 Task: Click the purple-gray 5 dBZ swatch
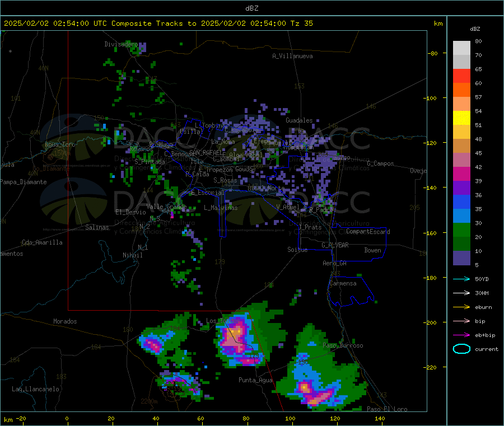[x=461, y=258]
